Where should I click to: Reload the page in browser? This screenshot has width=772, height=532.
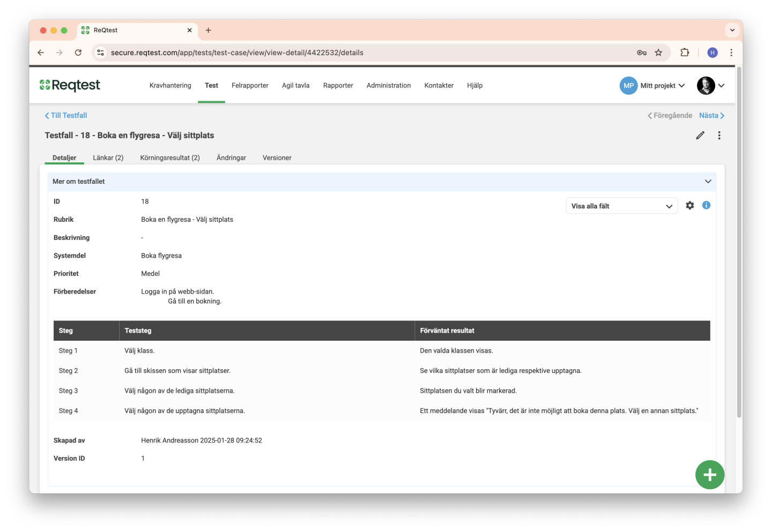[78, 53]
